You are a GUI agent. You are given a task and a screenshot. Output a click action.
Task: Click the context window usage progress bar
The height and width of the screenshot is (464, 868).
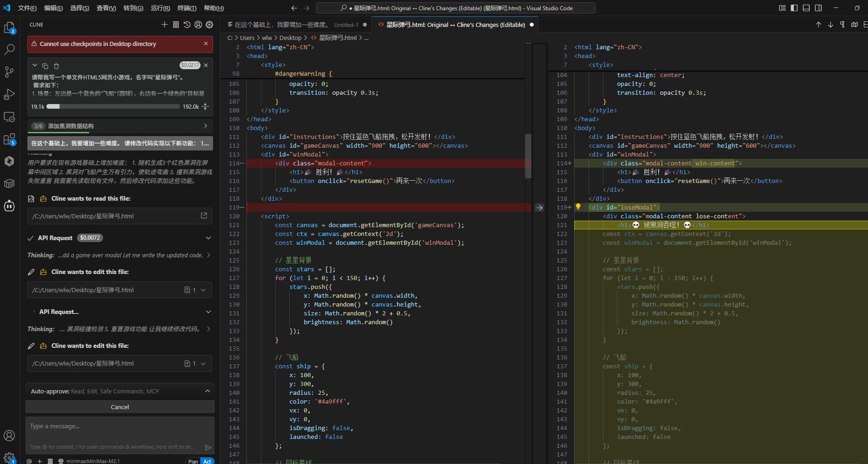pyautogui.click(x=113, y=106)
